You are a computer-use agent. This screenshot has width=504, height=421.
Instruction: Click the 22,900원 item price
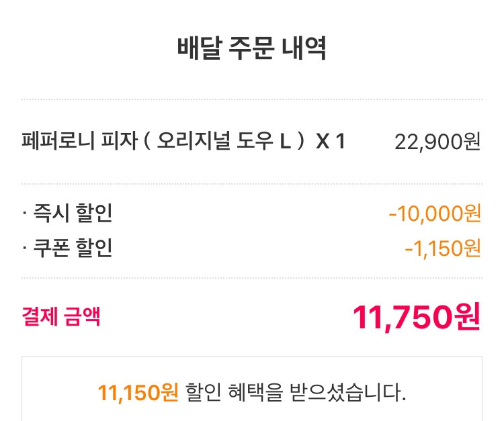pos(437,142)
